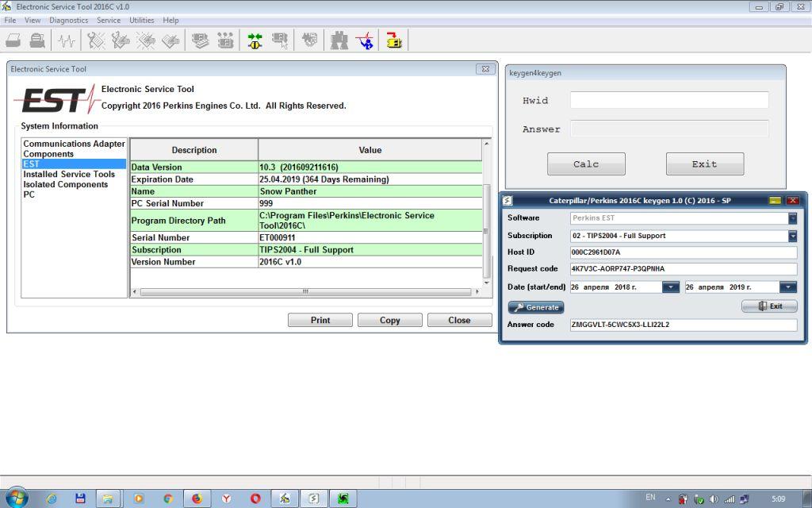Screen dimensions: 812x508
Task: Open Windows Start menu
Action: 16,498
